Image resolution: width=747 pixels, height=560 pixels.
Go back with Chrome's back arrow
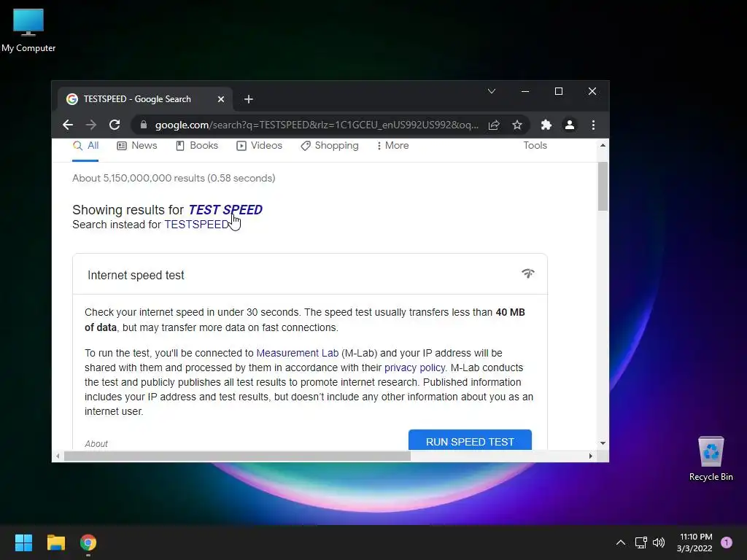tap(68, 125)
